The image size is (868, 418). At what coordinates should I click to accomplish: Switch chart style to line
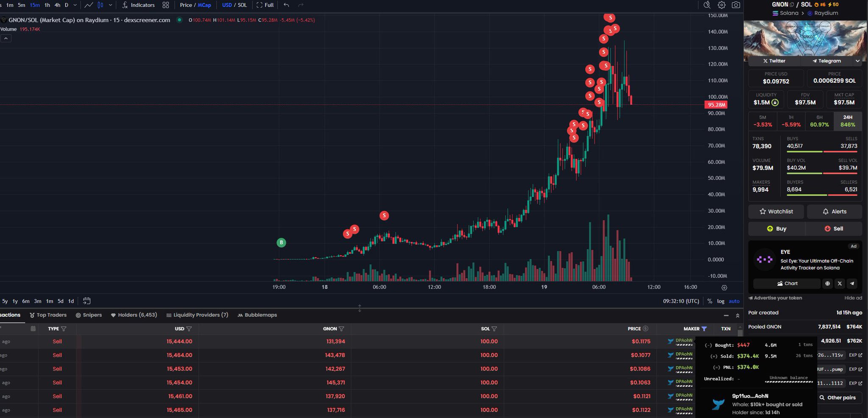click(x=89, y=5)
